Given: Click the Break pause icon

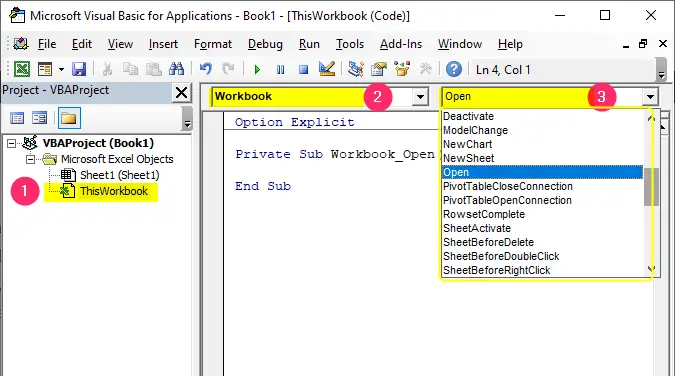Looking at the screenshot, I should 280,69.
